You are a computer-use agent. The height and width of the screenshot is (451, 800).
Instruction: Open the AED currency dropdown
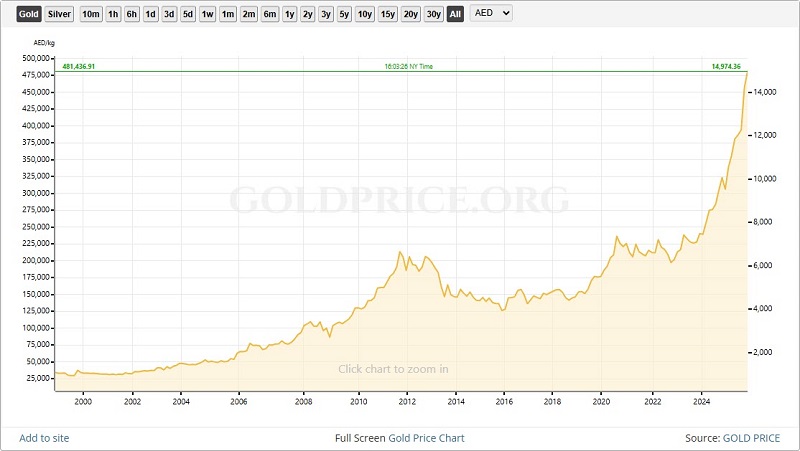click(x=490, y=14)
